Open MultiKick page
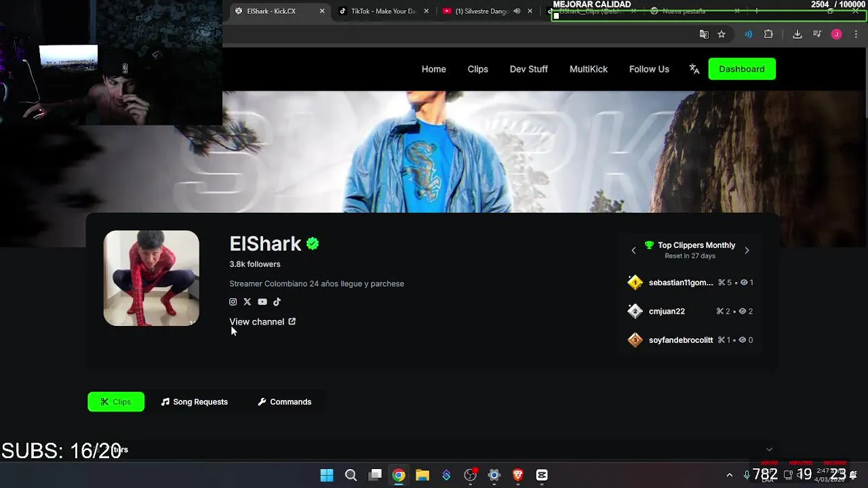868x488 pixels. click(x=589, y=69)
